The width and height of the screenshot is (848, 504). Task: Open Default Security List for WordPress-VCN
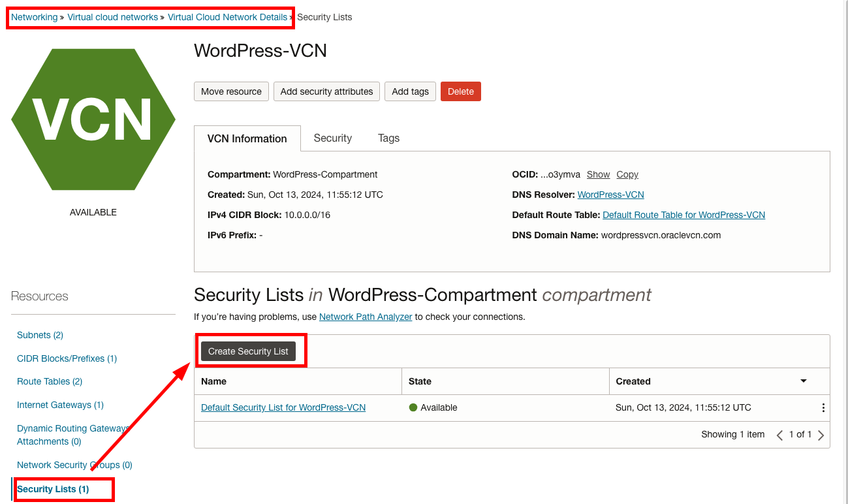click(283, 407)
